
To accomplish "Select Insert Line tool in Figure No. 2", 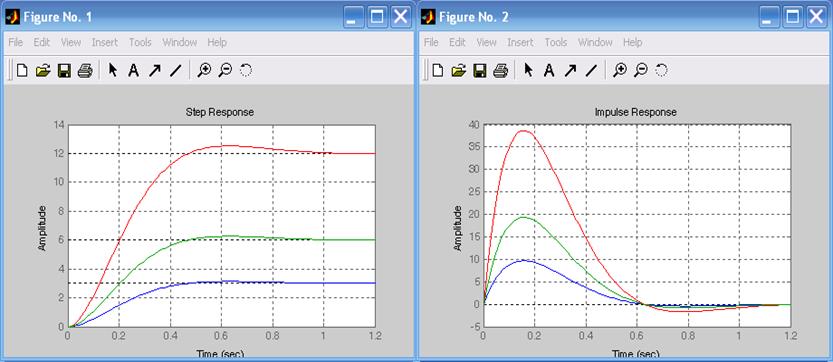I will [x=592, y=70].
